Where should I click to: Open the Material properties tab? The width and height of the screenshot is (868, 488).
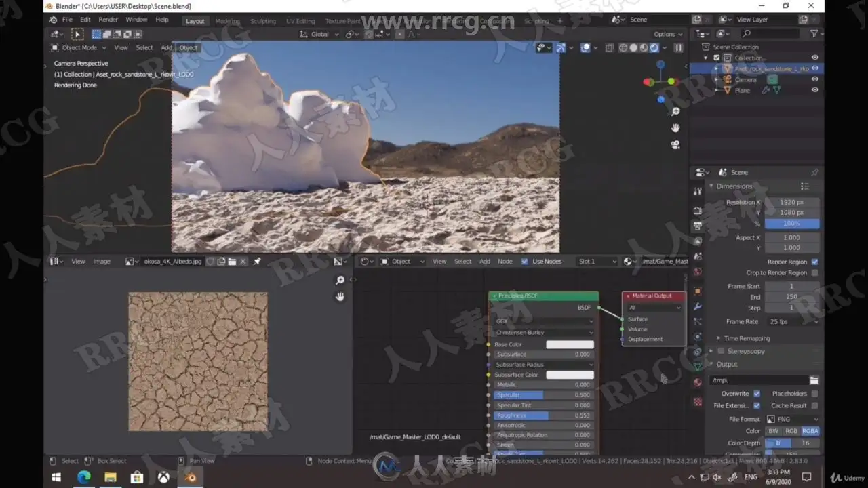pyautogui.click(x=698, y=383)
